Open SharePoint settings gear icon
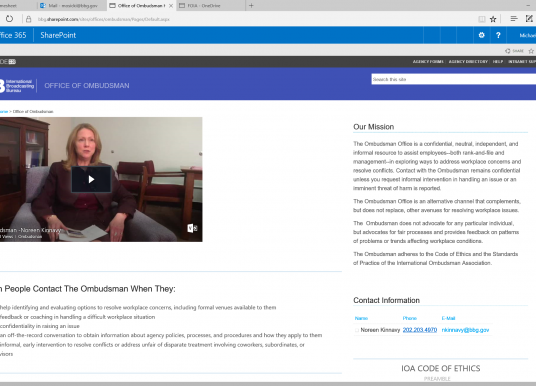This screenshot has width=536, height=386. pyautogui.click(x=482, y=35)
